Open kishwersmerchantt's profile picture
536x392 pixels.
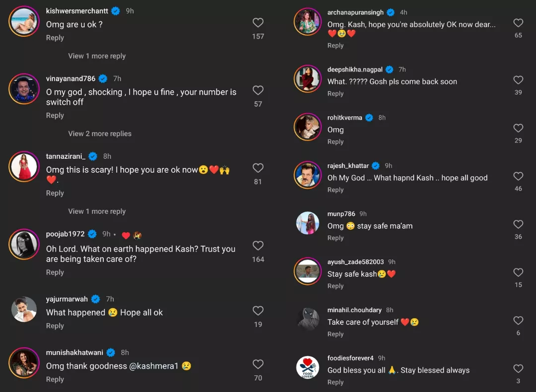pos(24,21)
